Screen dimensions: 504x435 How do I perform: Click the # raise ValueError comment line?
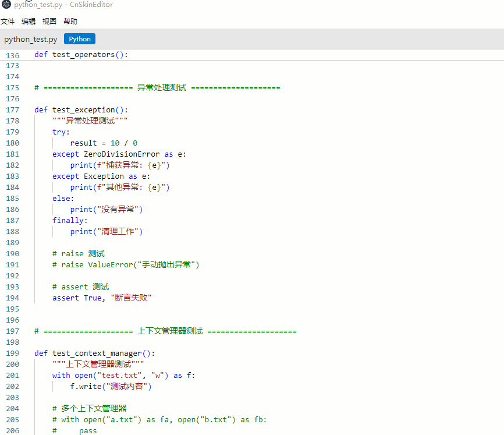click(126, 265)
